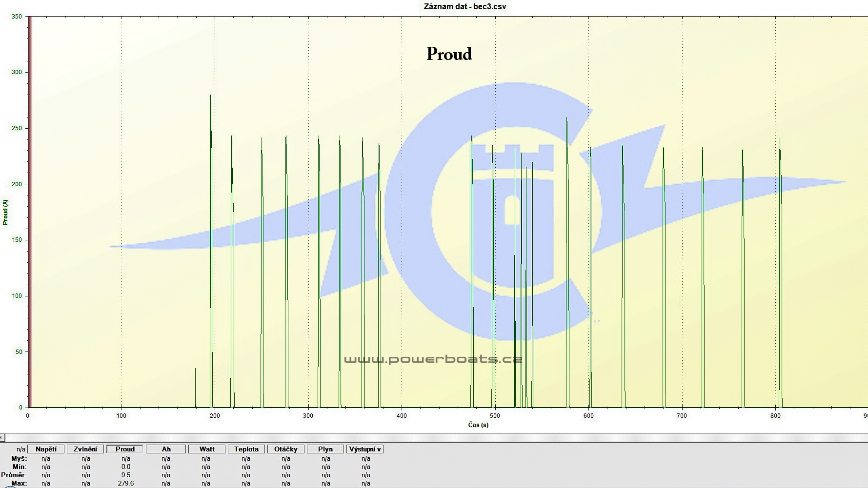The width and height of the screenshot is (868, 488).
Task: Toggle the Ah data series button
Action: 166,449
